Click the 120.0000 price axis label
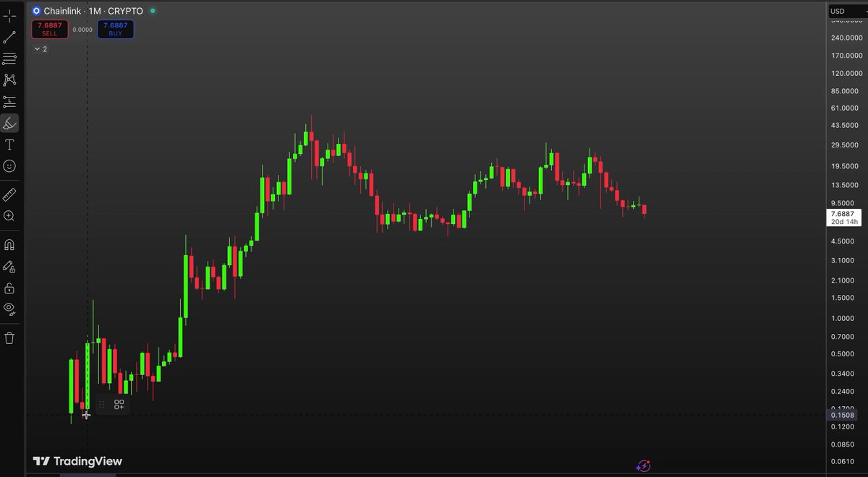Image resolution: width=868 pixels, height=477 pixels. [846, 73]
